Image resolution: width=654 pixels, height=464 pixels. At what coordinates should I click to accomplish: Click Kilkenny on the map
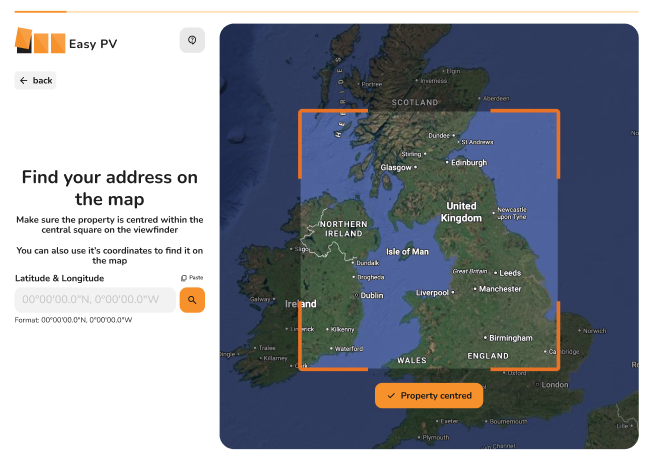point(342,330)
